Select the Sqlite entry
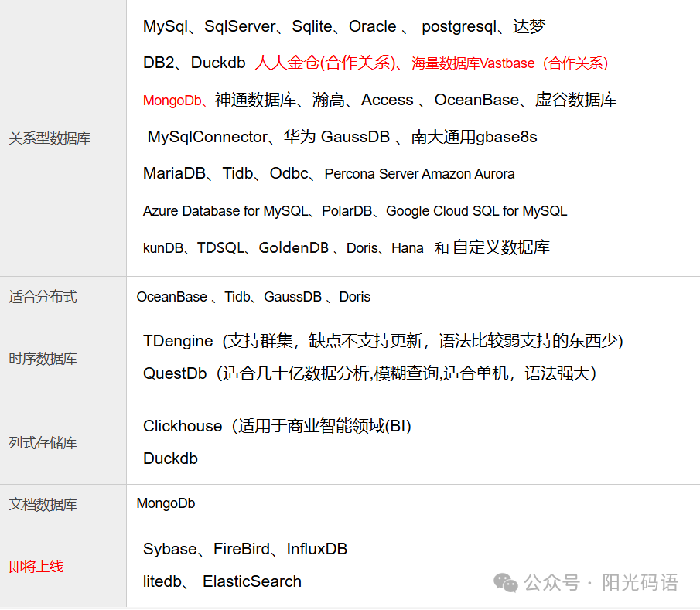 click(x=312, y=27)
